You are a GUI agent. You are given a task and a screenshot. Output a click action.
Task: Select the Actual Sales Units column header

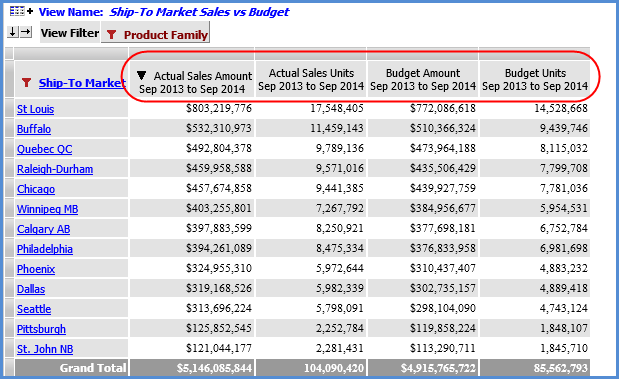coord(311,79)
